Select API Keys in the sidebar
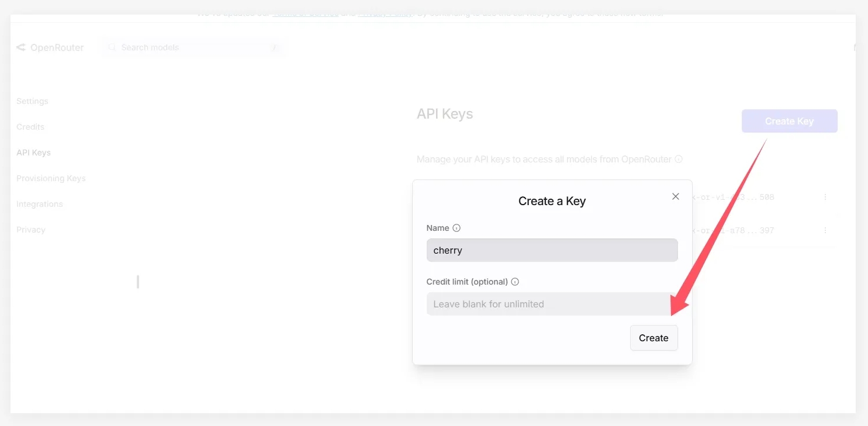This screenshot has width=868, height=426. [x=33, y=153]
